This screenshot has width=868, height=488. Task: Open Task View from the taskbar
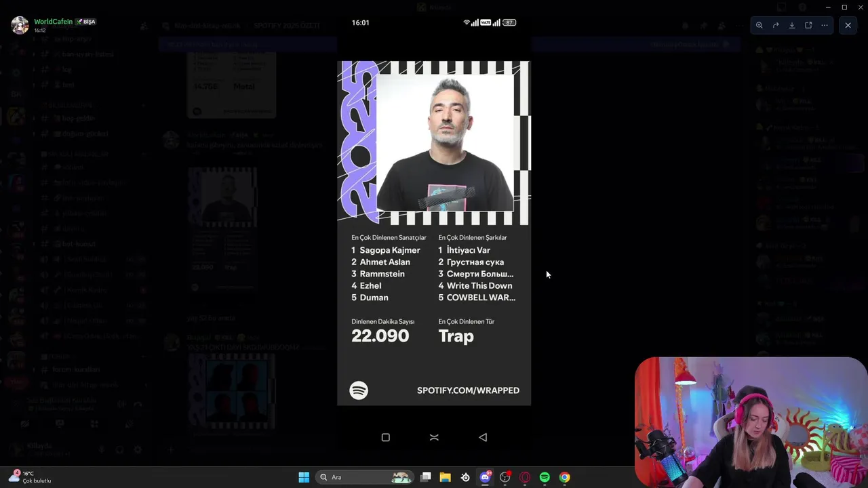tap(425, 477)
